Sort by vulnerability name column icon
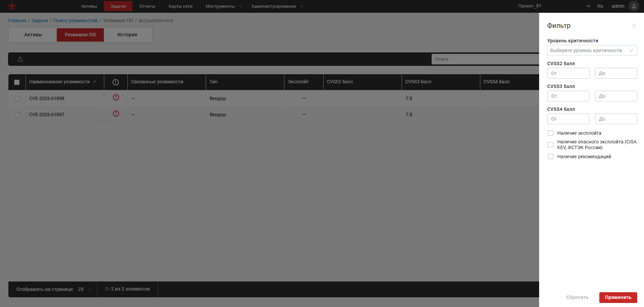 coord(94,82)
